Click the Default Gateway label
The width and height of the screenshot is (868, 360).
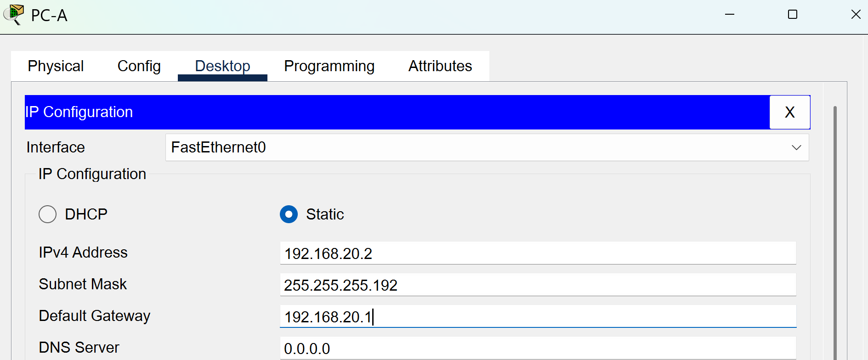pos(95,316)
